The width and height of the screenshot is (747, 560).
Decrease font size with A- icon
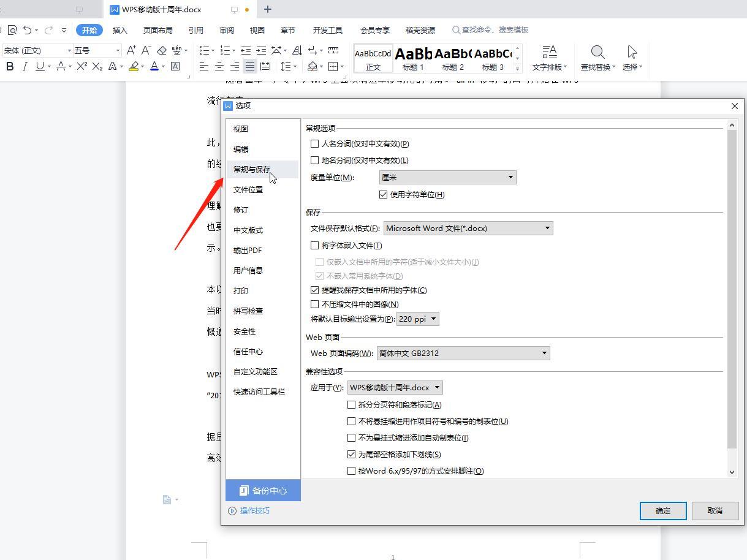tap(146, 50)
